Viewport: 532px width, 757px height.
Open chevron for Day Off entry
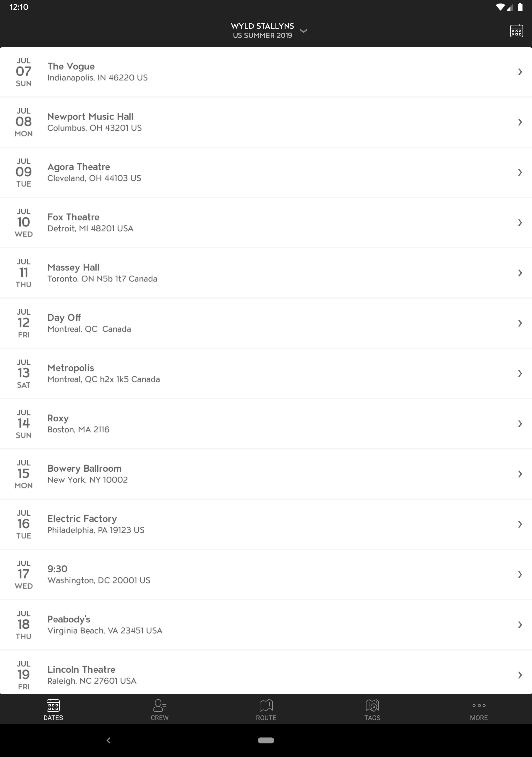520,323
